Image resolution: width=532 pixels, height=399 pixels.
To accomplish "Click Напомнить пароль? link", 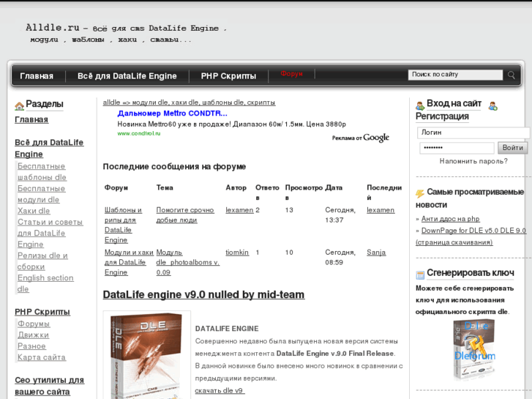I will click(x=473, y=161).
